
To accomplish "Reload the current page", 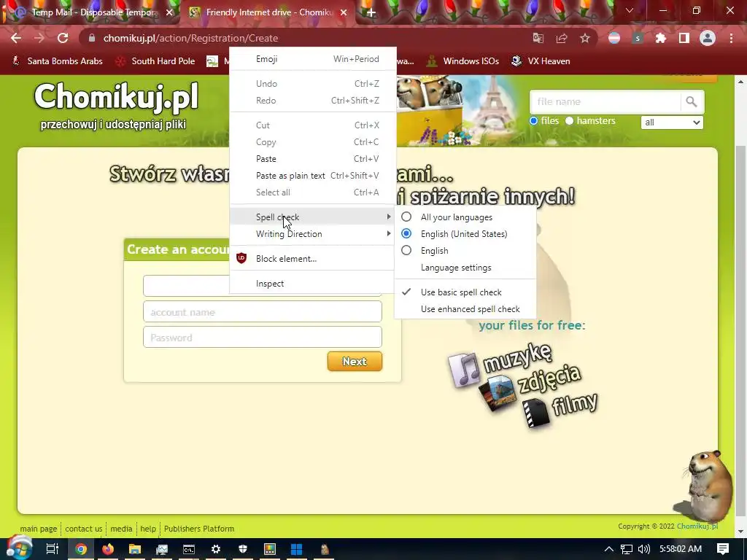I will (x=63, y=38).
